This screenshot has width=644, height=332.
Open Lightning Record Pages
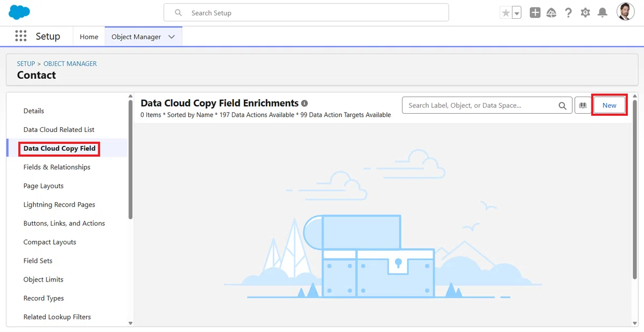point(59,204)
